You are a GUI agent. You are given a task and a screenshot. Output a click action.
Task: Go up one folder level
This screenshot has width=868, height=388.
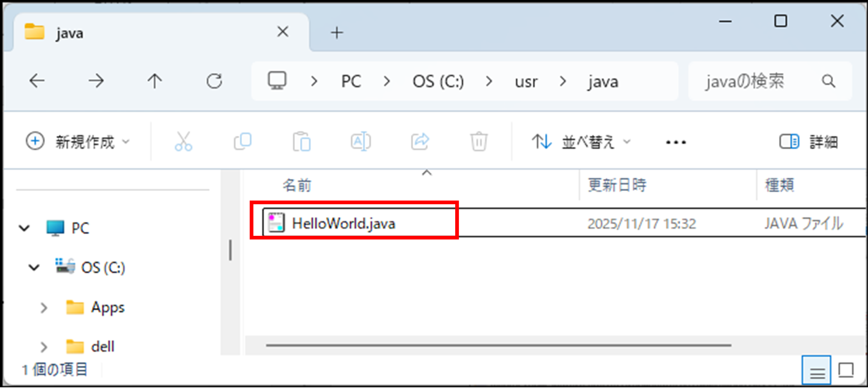tap(155, 81)
